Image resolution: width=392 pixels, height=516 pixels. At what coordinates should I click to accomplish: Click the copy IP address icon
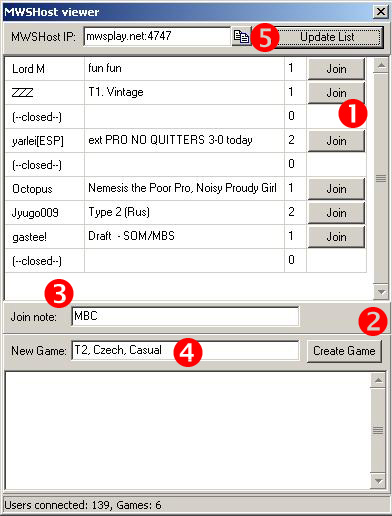pos(241,37)
